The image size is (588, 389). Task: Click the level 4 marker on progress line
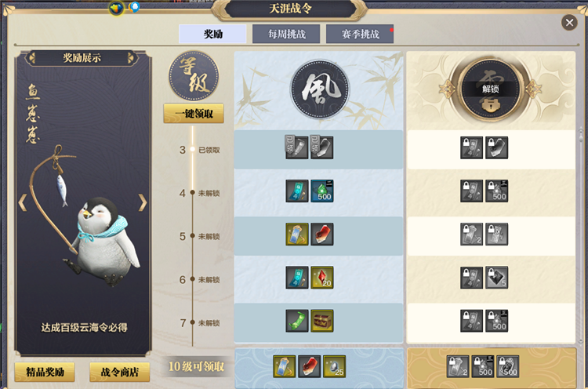192,192
